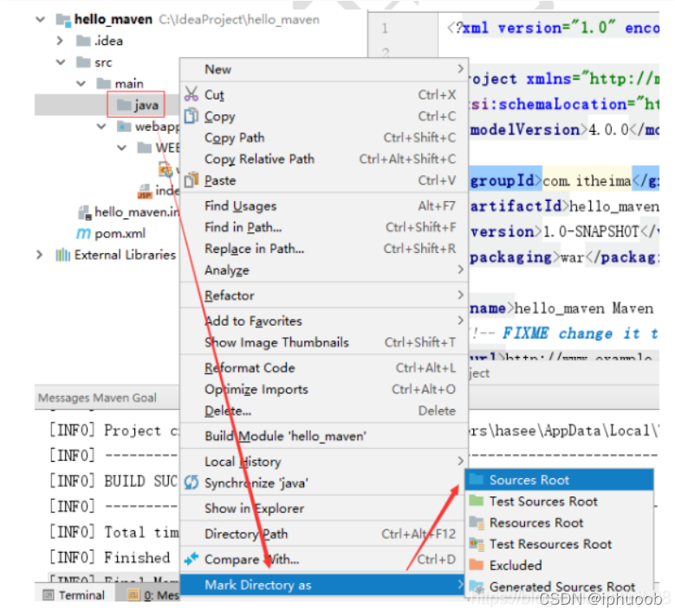Click the pom.xml Maven m icon
Screen dimensions: 675x616
pos(83,233)
